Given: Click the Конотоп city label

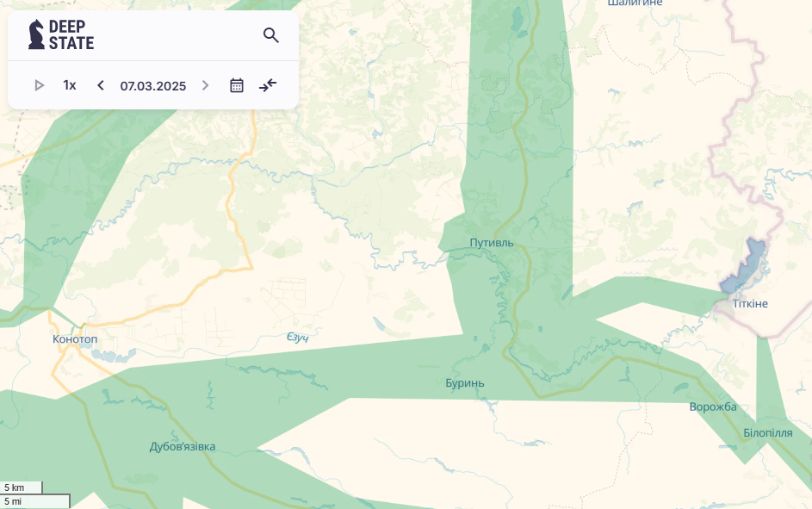Looking at the screenshot, I should click(75, 339).
